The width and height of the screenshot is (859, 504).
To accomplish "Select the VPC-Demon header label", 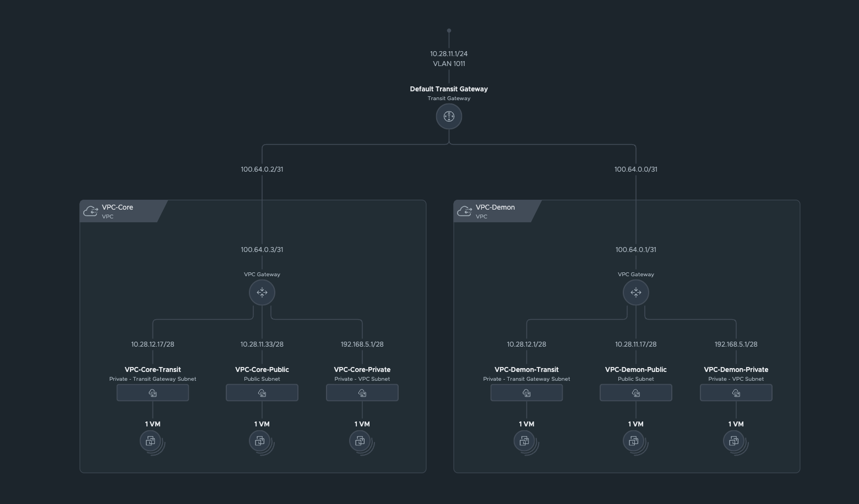I will click(495, 207).
